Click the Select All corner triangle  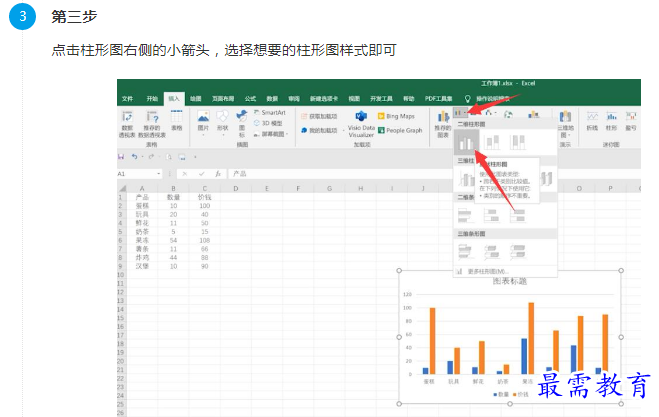tap(122, 189)
